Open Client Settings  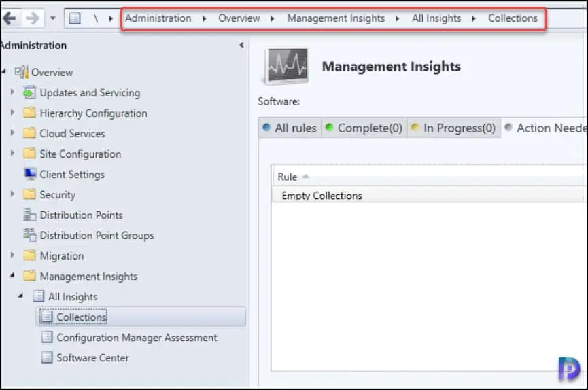(72, 175)
